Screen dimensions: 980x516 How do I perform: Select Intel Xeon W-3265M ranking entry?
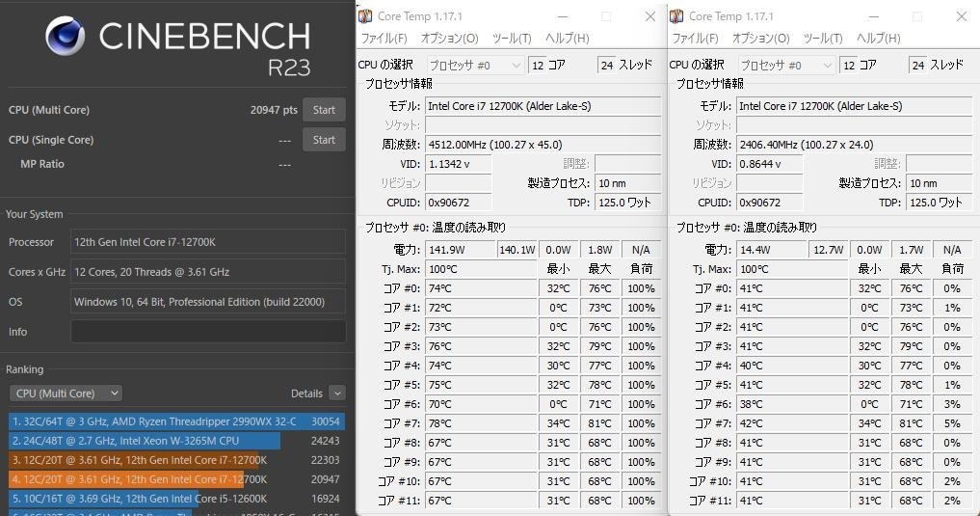click(176, 441)
